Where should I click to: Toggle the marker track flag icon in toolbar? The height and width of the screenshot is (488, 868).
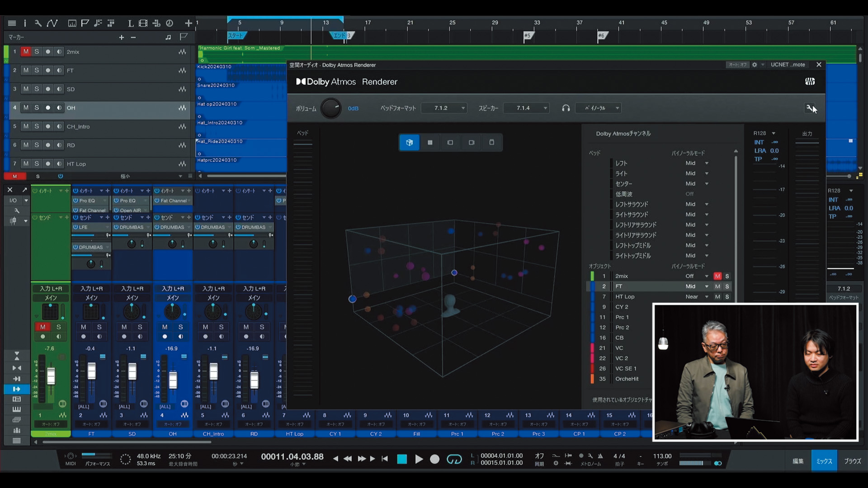click(85, 23)
